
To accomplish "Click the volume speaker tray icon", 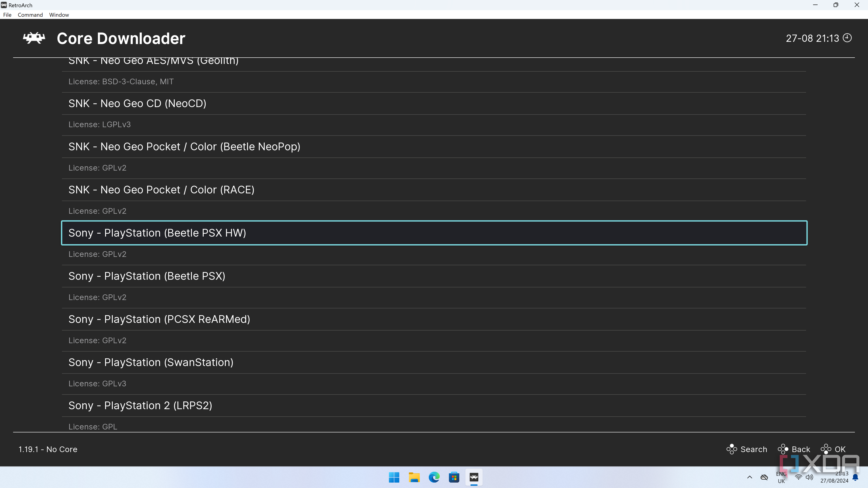I will click(x=809, y=477).
